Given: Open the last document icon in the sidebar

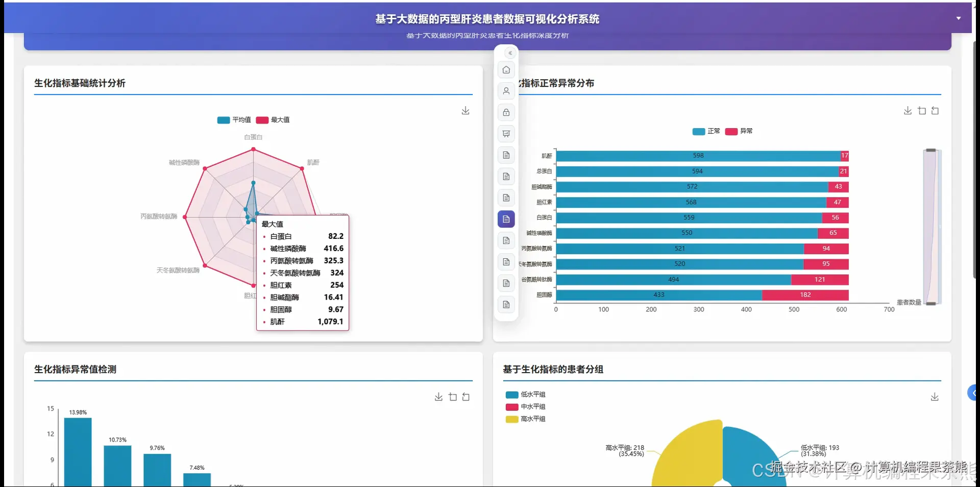Looking at the screenshot, I should pos(506,305).
